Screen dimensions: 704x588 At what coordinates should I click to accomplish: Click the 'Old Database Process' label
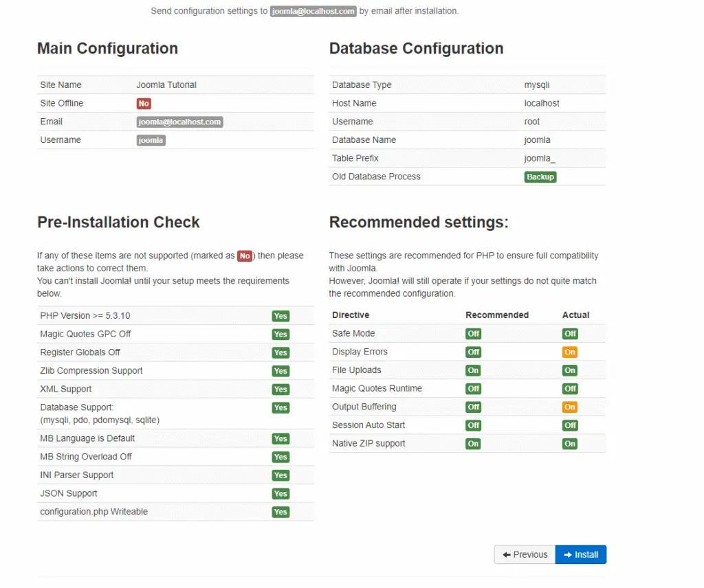pos(376,177)
